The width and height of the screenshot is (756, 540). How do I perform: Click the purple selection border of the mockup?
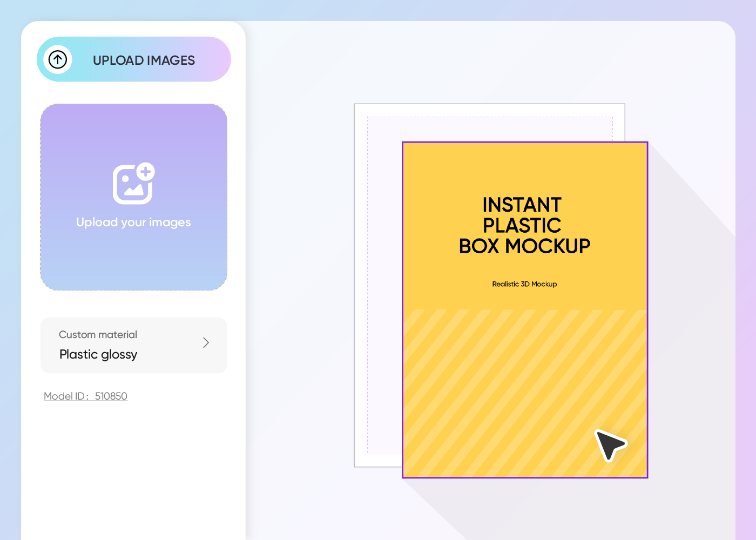coord(403,309)
